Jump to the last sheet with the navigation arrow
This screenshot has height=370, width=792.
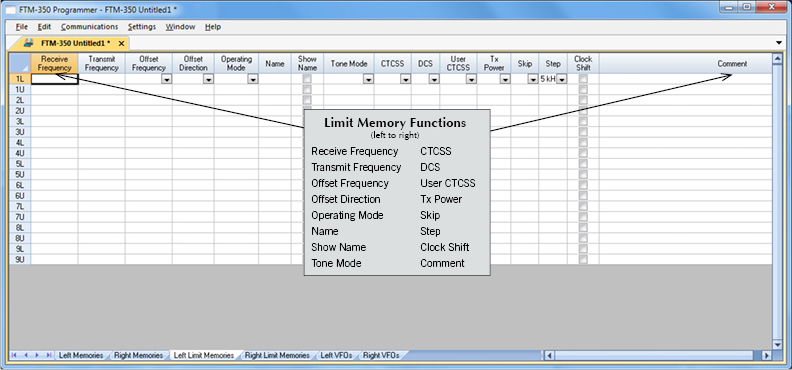tap(49, 355)
